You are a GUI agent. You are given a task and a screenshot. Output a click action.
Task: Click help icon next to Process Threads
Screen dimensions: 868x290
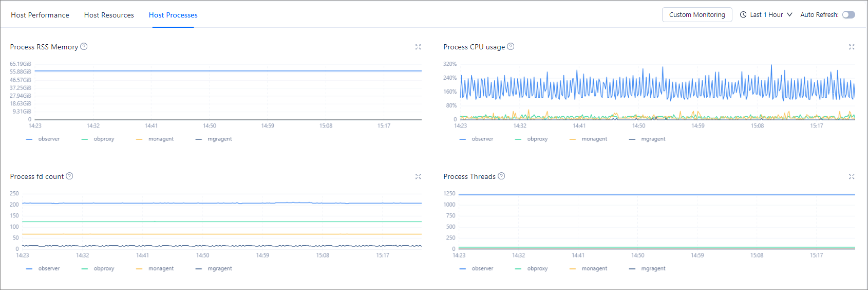point(501,176)
